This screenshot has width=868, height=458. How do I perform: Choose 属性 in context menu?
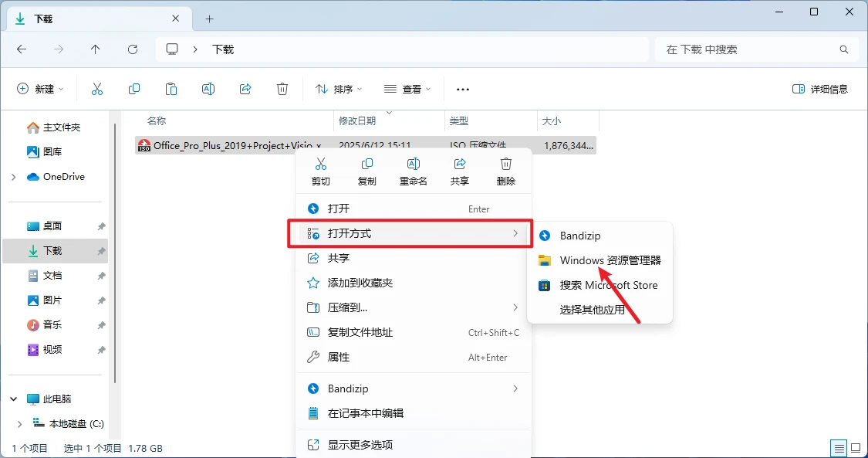[x=414, y=357]
